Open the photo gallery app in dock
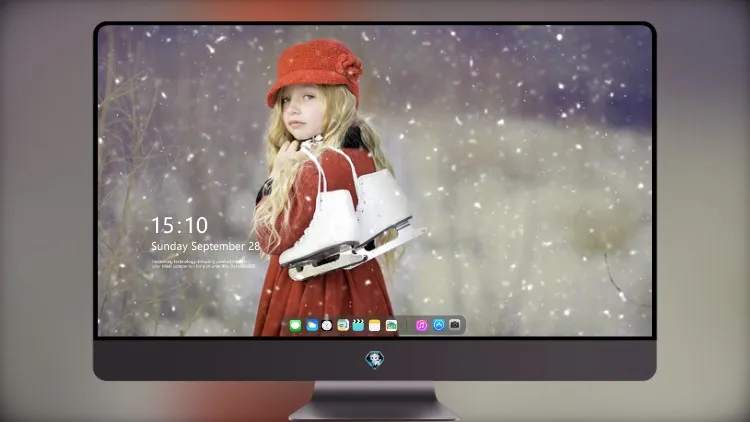The image size is (750, 422). [x=391, y=326]
